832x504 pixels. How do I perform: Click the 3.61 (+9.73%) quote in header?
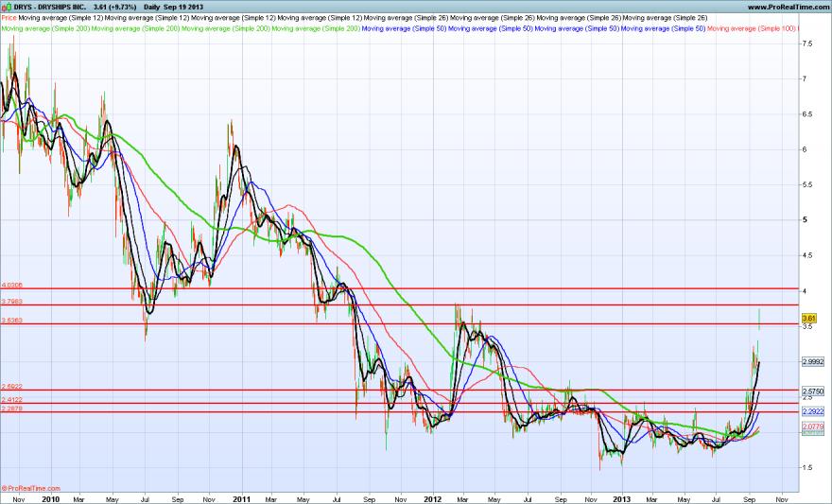coord(114,8)
